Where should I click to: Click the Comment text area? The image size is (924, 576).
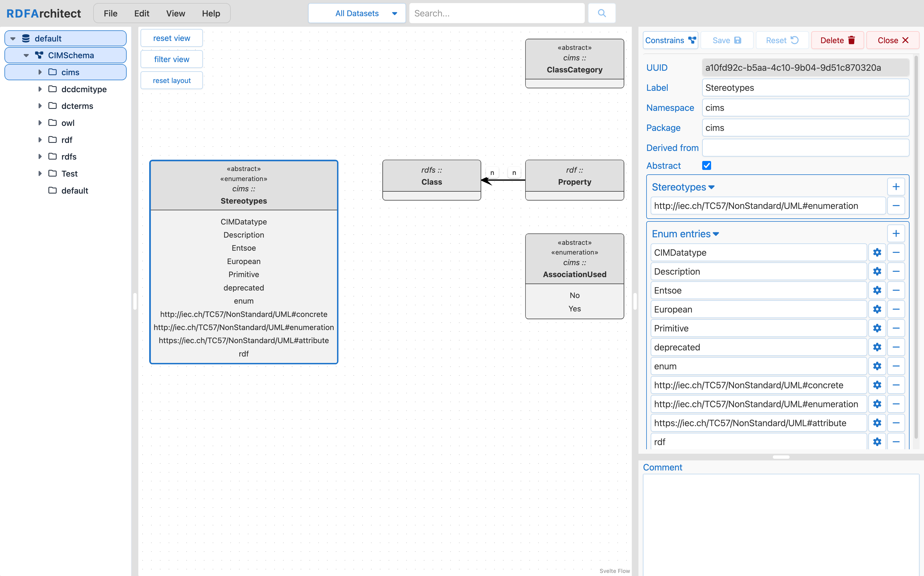pyautogui.click(x=781, y=525)
